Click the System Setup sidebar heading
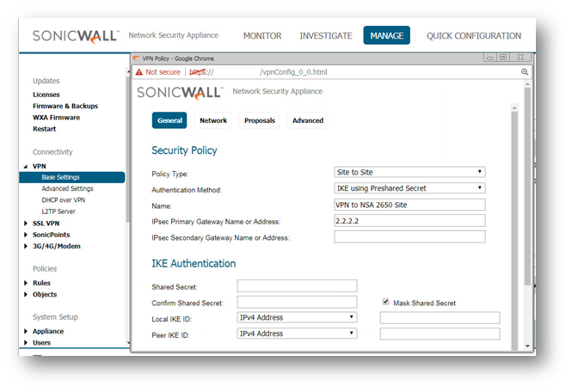 [55, 317]
